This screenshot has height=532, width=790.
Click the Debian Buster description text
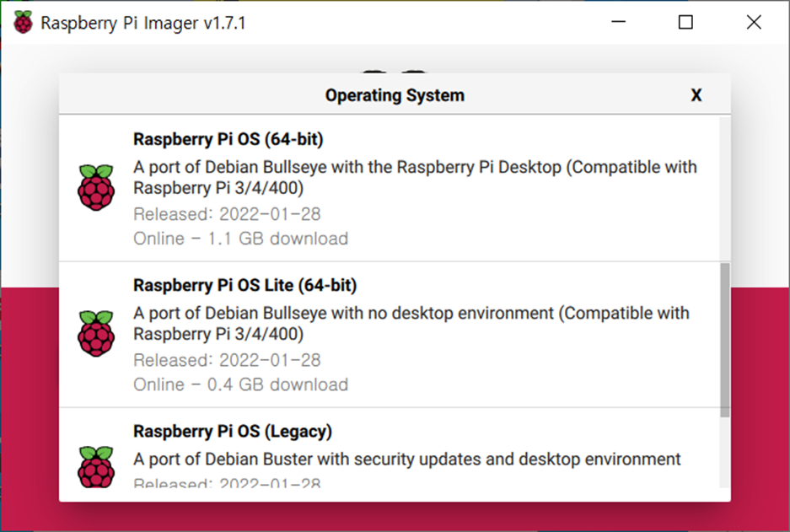click(407, 459)
